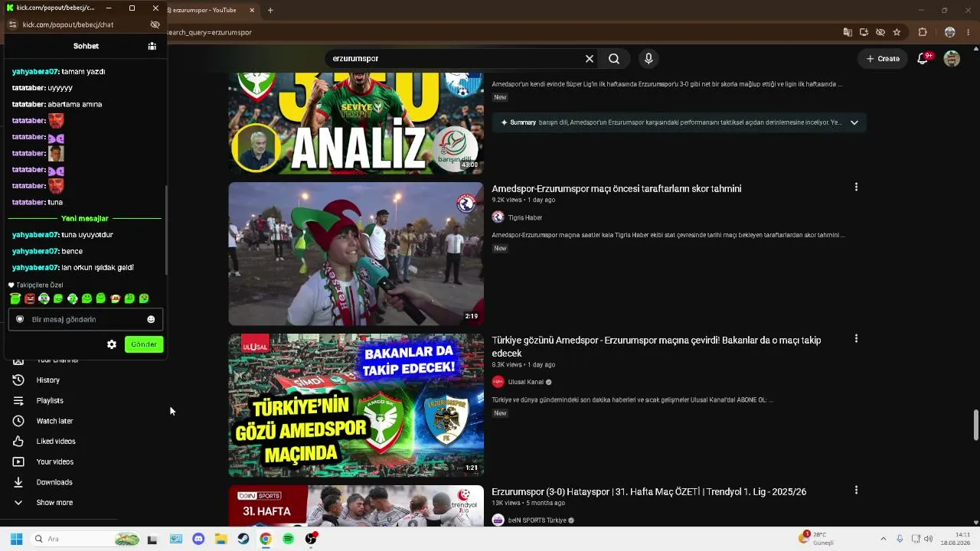
Task: Click the site info icon in Kick popout
Action: click(12, 24)
